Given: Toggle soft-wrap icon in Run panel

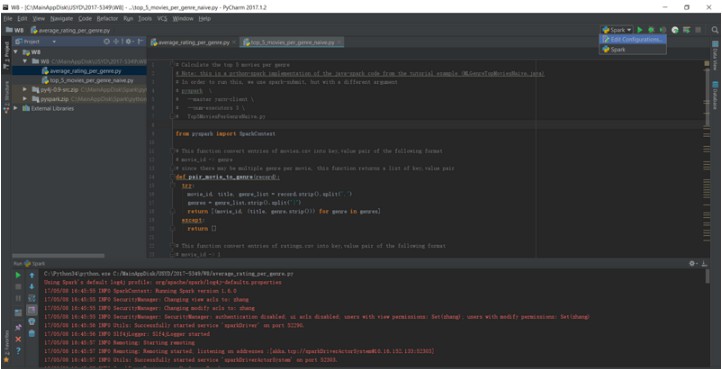Looking at the screenshot, I should coord(32,298).
